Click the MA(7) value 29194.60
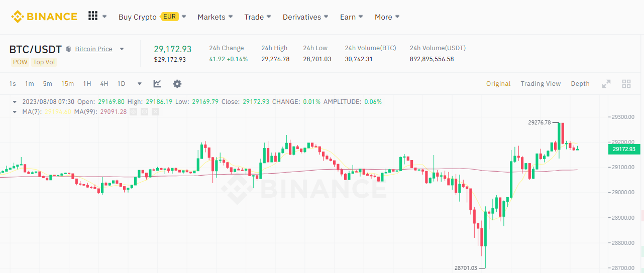This screenshot has height=273, width=644. click(58, 111)
